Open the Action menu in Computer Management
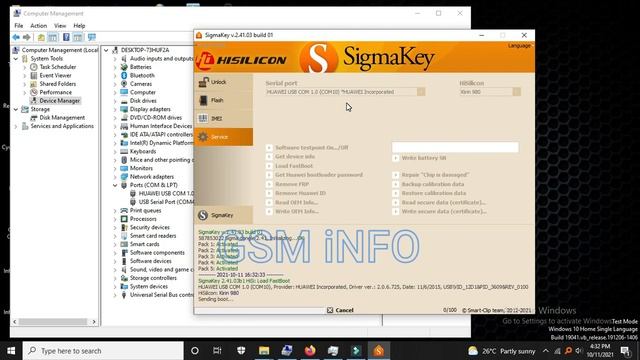640x360 pixels. (x=39, y=25)
